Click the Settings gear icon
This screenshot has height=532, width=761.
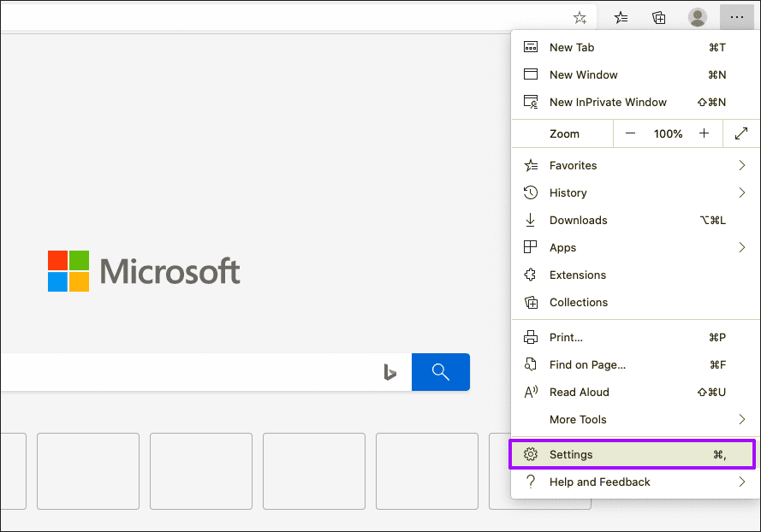coord(531,454)
